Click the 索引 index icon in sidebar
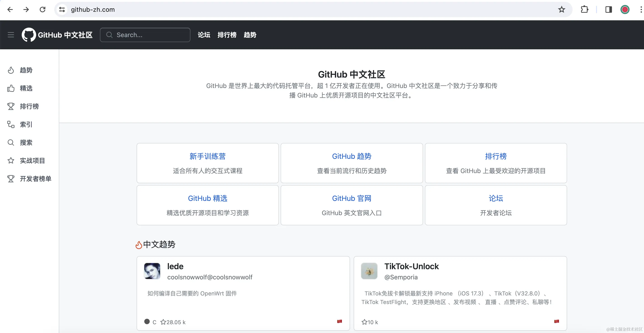This screenshot has width=644, height=333. (11, 124)
